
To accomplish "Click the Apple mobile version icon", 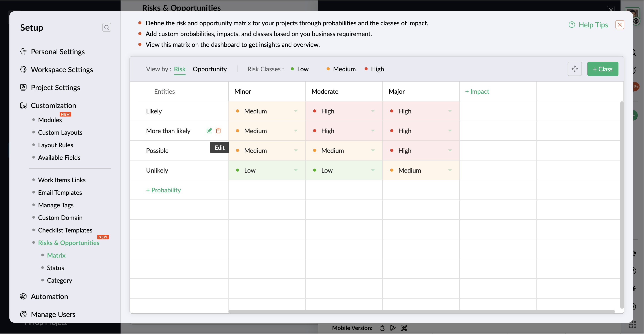I will pyautogui.click(x=382, y=328).
